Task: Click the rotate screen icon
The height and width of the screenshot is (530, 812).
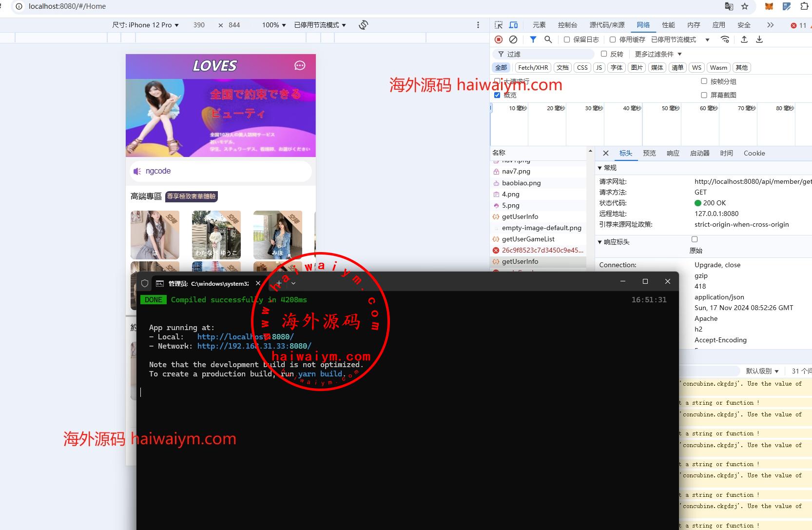Action: (363, 25)
